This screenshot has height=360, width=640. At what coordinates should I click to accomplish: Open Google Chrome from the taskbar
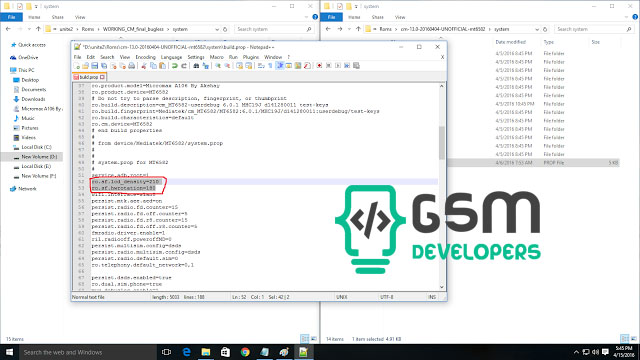pyautogui.click(x=245, y=352)
